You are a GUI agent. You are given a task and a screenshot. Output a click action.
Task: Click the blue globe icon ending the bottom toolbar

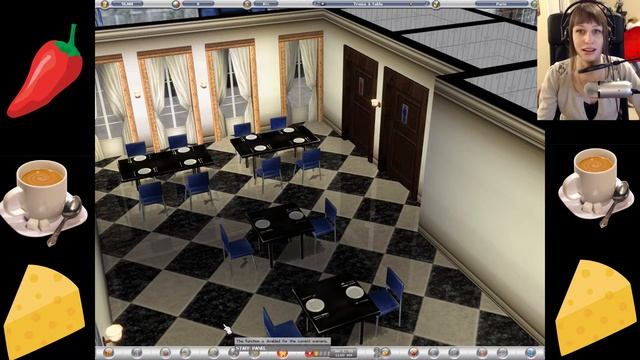point(530,352)
